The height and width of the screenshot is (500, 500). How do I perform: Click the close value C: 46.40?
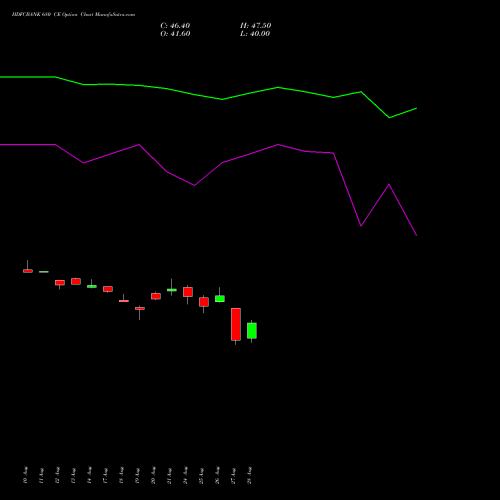click(x=175, y=26)
